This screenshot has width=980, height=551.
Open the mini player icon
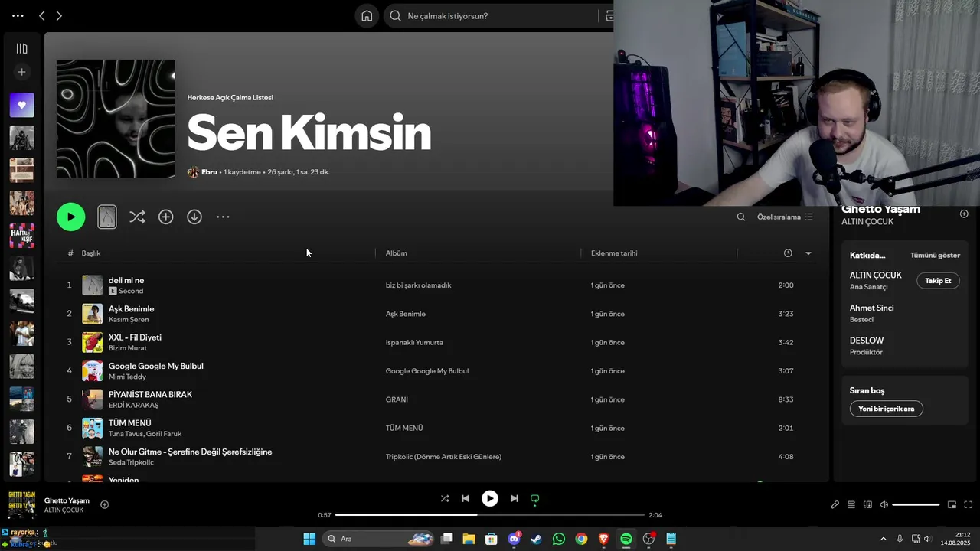point(952,505)
